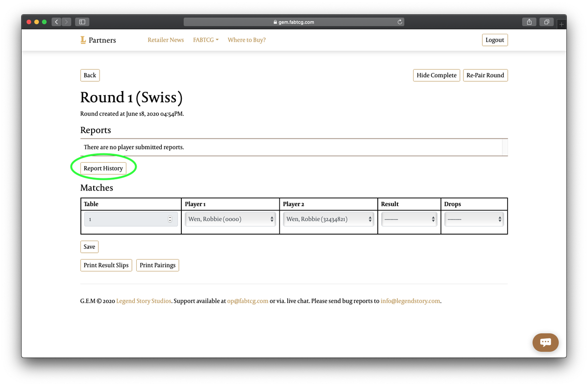This screenshot has width=588, height=386.
Task: Click the Partners logo
Action: 98,40
